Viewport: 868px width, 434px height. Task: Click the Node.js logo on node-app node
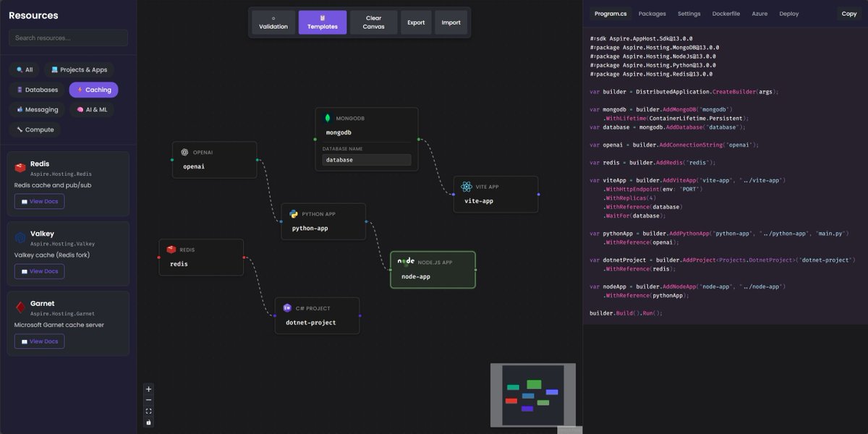click(407, 261)
